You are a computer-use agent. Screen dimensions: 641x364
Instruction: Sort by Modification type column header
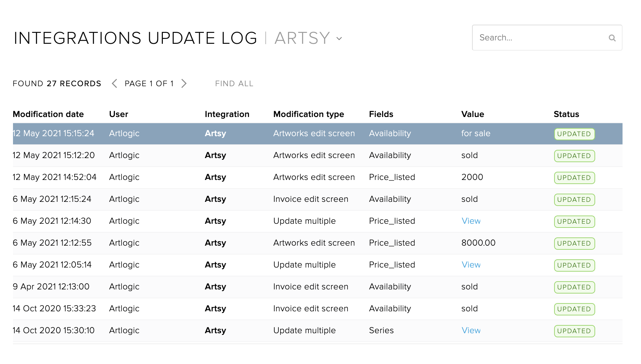[x=309, y=114]
